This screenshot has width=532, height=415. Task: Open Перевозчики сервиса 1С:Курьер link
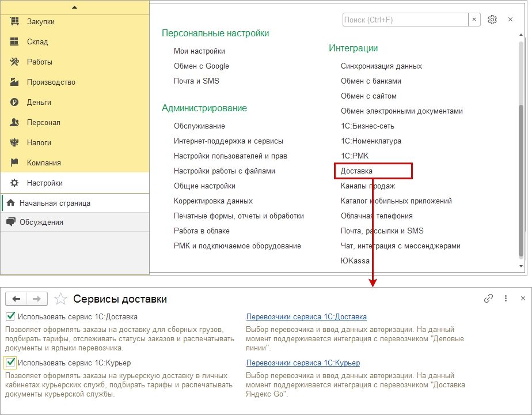(x=303, y=363)
